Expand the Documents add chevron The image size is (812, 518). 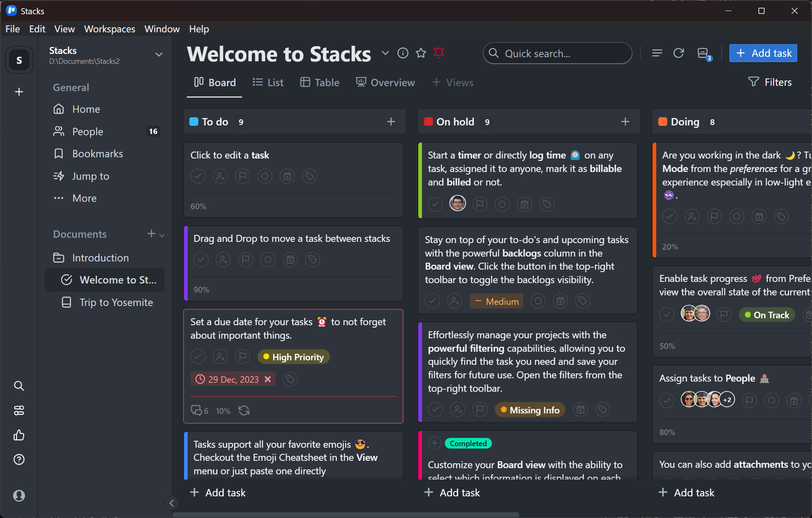point(162,235)
